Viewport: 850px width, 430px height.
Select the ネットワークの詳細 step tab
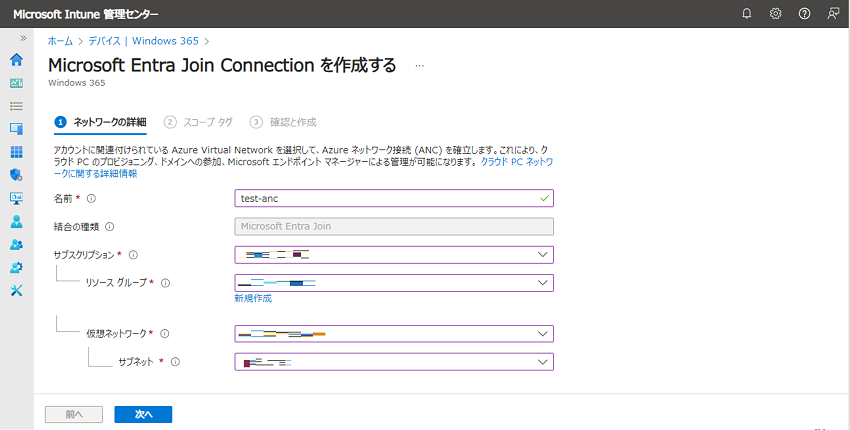(100, 123)
